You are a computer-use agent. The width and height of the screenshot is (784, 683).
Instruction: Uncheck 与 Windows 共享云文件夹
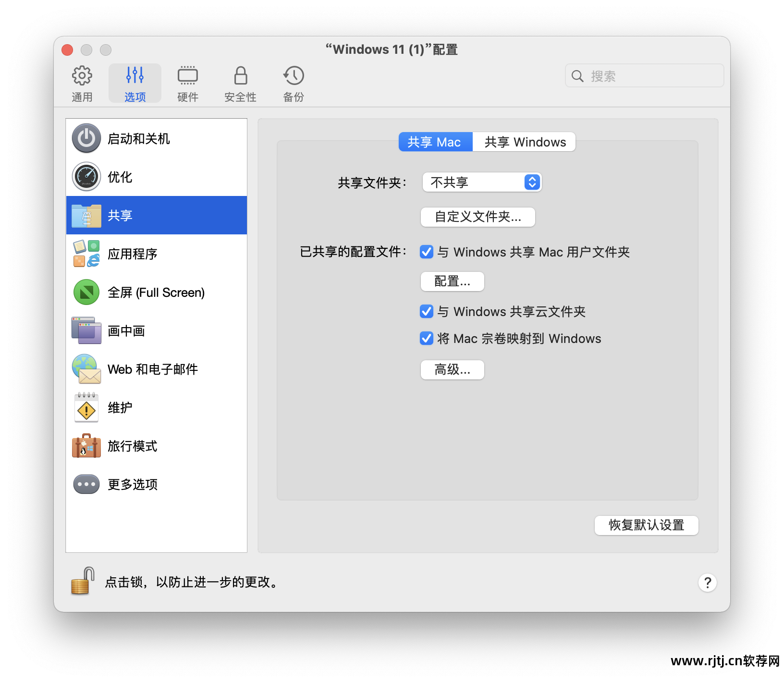(x=427, y=311)
